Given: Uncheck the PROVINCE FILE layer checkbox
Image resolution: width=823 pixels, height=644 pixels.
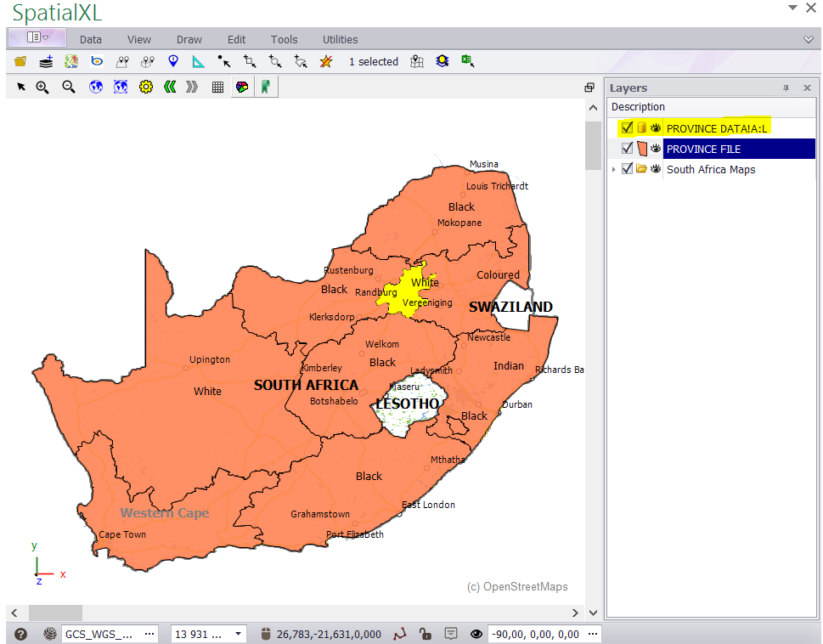Looking at the screenshot, I should [x=626, y=148].
